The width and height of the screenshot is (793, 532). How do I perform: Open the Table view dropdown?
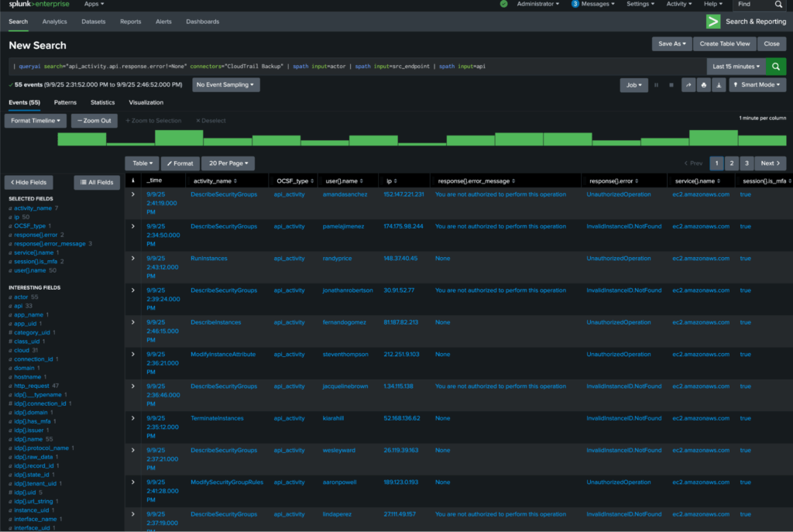pos(142,163)
